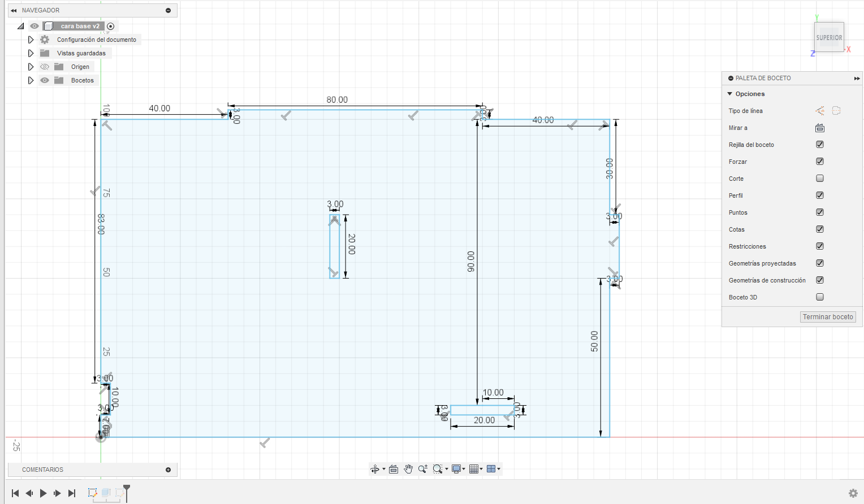Image resolution: width=864 pixels, height=504 pixels.
Task: Jump to the end of the timeline
Action: pos(72,493)
